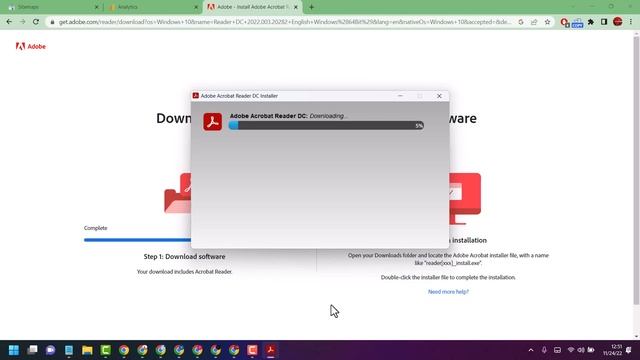640x360 pixels.
Task: Close the Adobe Install Acrobat tab
Action: point(296,7)
